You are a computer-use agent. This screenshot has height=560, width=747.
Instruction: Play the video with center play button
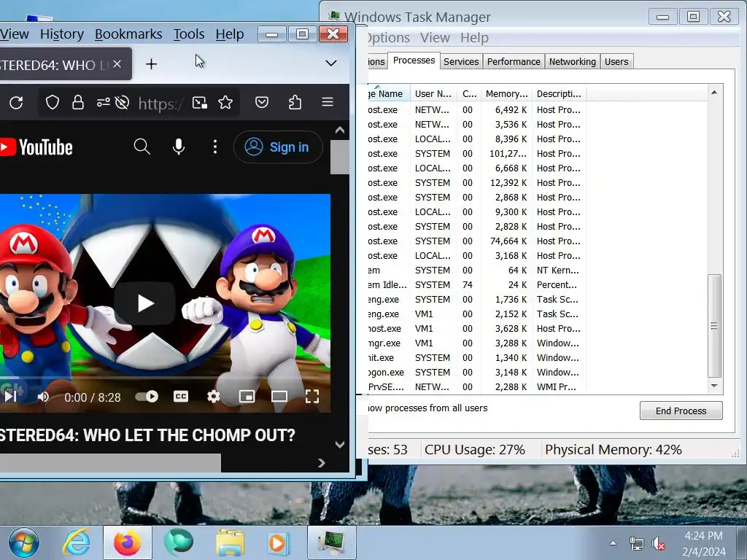[x=145, y=303]
